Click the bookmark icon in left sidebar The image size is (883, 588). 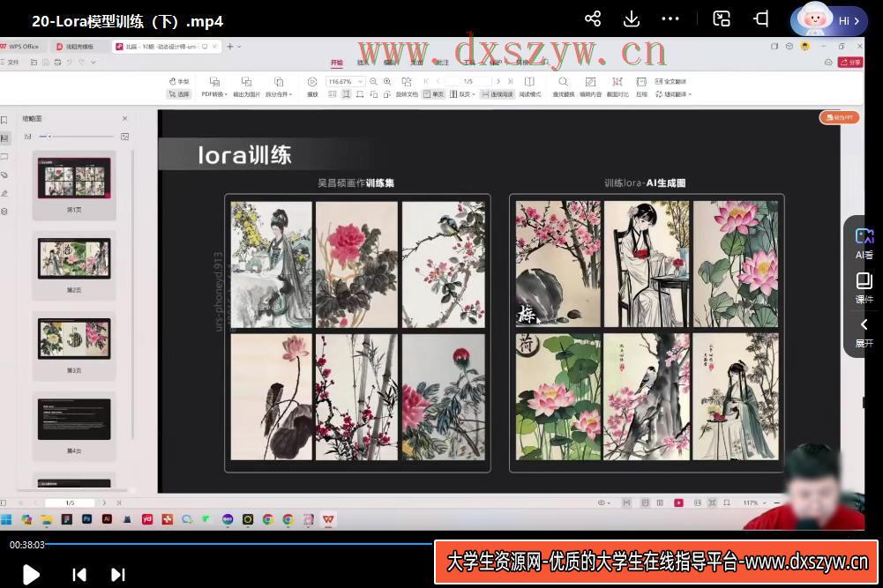click(4, 120)
